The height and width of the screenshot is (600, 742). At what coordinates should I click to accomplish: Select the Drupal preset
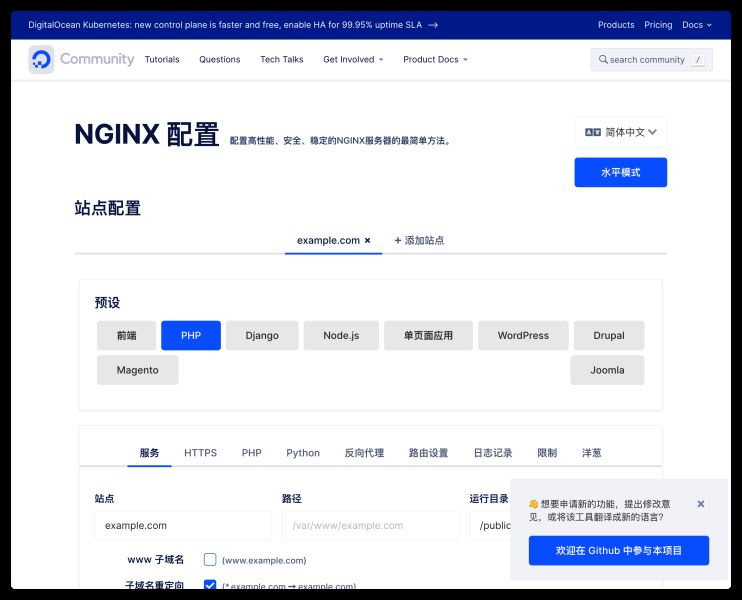(609, 335)
